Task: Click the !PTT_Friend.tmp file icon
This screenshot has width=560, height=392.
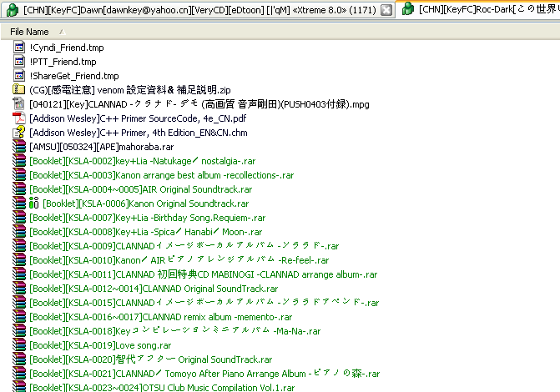Action: click(x=19, y=62)
